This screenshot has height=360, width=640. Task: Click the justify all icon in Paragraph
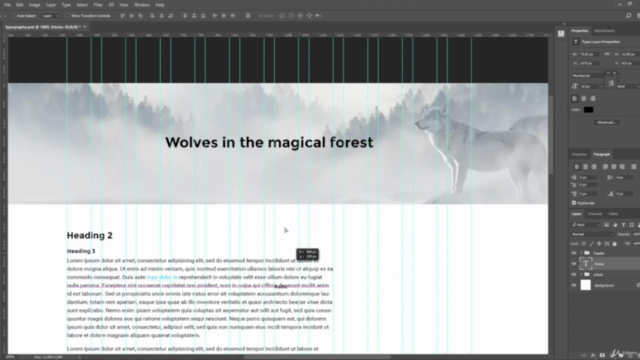(x=633, y=167)
